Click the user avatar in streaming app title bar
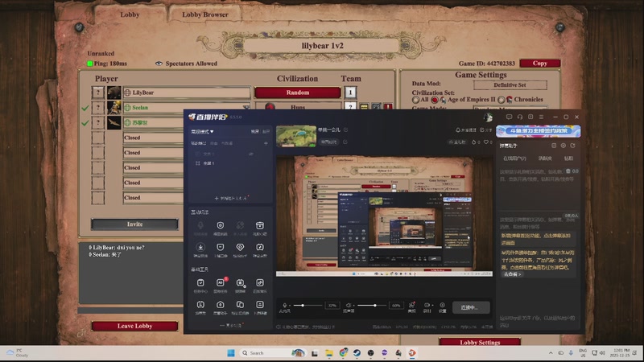 [x=488, y=117]
